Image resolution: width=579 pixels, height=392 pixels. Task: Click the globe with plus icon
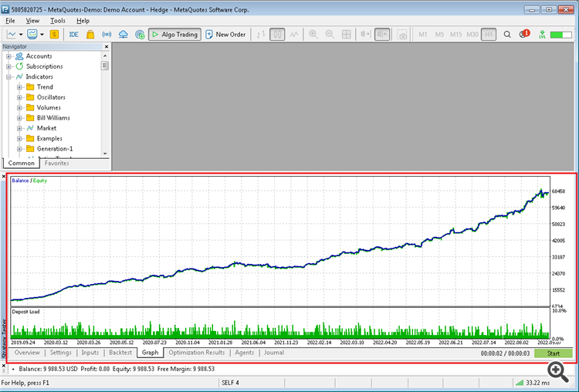(140, 34)
